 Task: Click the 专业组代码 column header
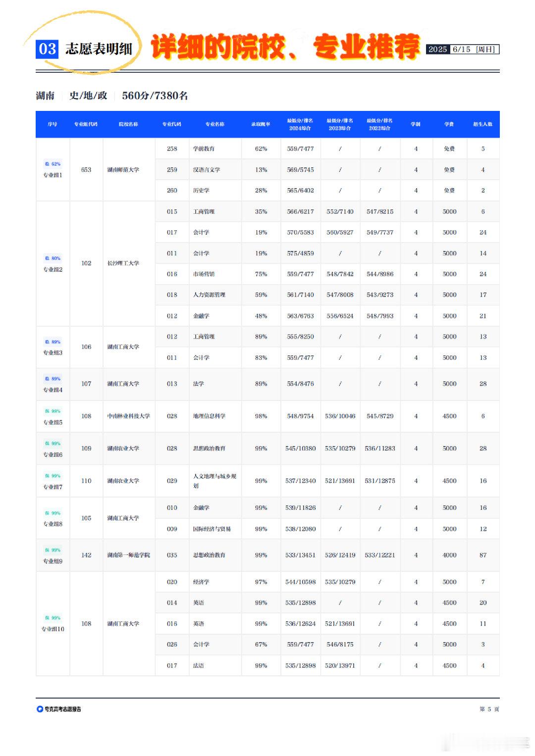click(x=86, y=124)
